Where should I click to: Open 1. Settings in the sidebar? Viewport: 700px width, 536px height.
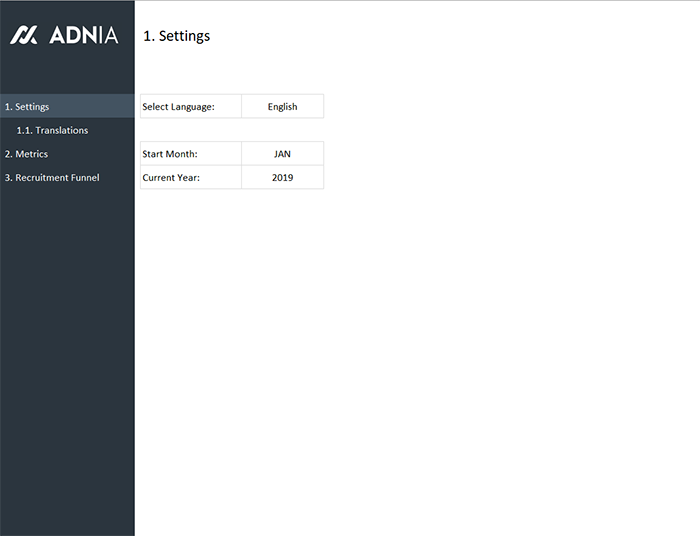[27, 106]
